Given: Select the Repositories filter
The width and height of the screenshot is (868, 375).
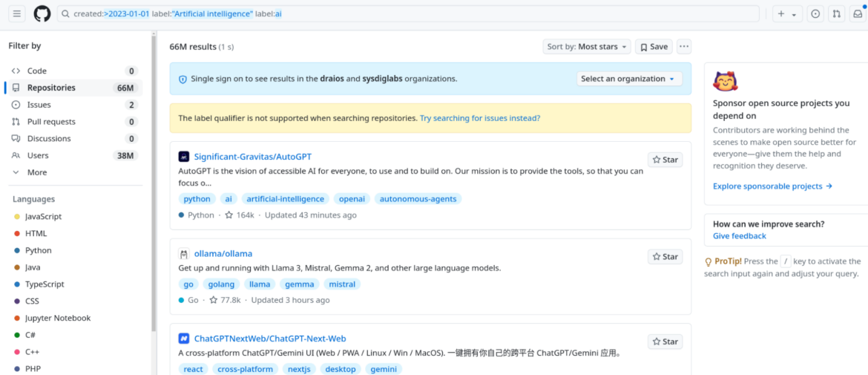Looking at the screenshot, I should click(x=73, y=88).
